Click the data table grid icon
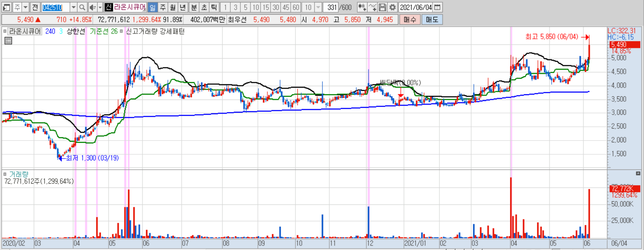The width and height of the screenshot is (644, 250). (8, 41)
